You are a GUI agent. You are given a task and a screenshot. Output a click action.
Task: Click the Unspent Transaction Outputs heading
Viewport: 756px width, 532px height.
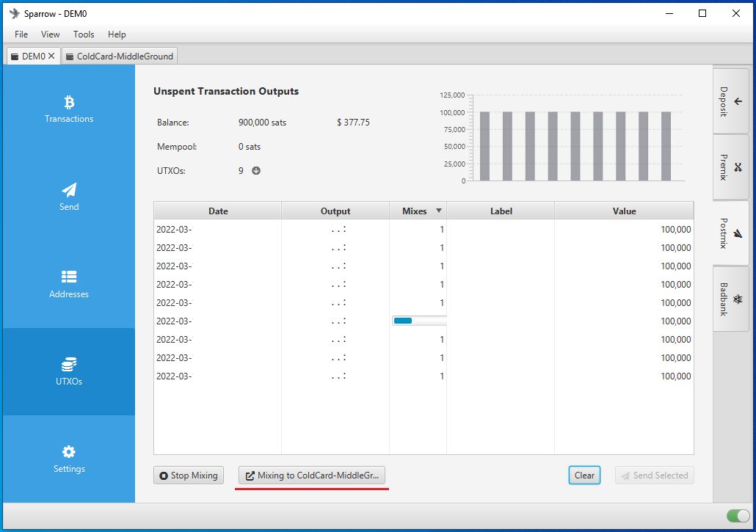pyautogui.click(x=226, y=91)
